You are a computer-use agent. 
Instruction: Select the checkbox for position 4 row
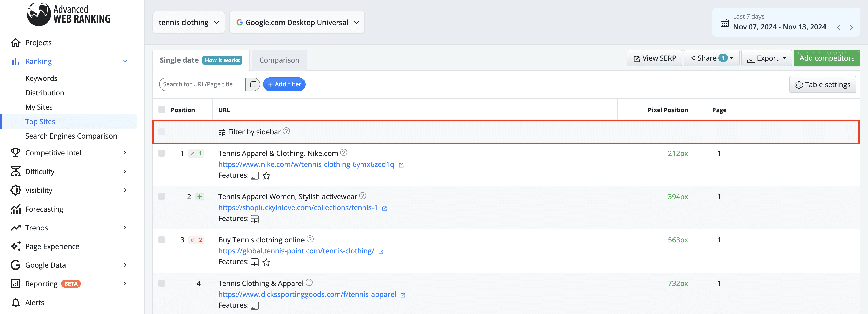[x=162, y=283]
